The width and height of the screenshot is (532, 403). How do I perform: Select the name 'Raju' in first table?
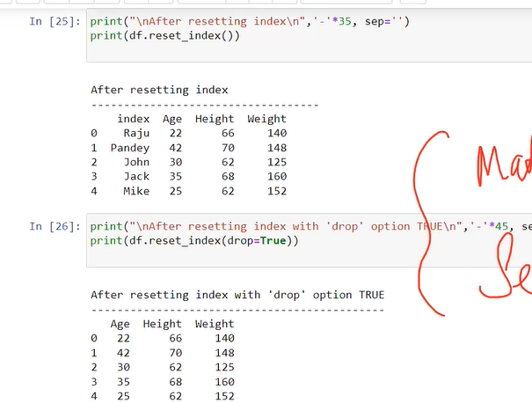click(x=136, y=133)
